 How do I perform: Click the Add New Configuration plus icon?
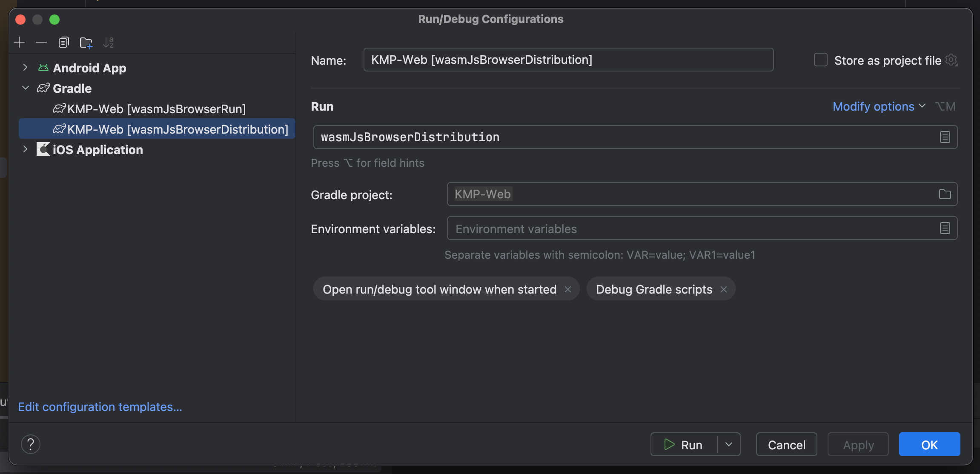point(19,42)
